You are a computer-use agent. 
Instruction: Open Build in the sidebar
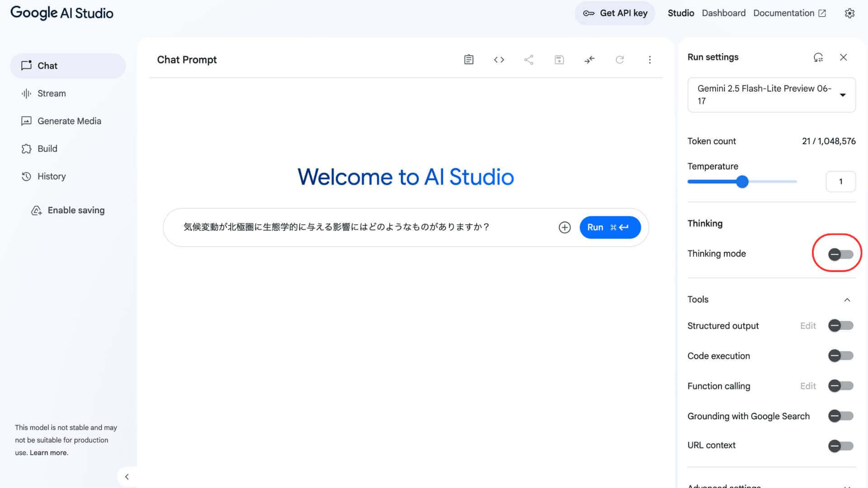pos(68,149)
